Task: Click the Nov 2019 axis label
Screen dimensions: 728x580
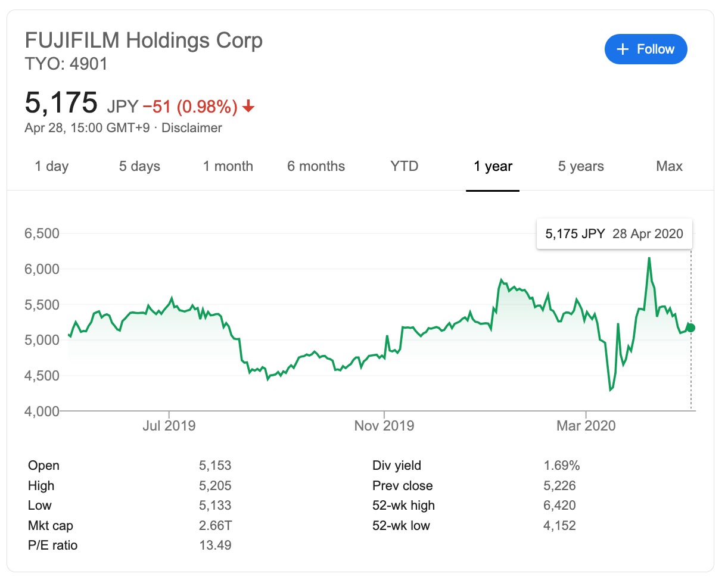Action: coord(384,426)
